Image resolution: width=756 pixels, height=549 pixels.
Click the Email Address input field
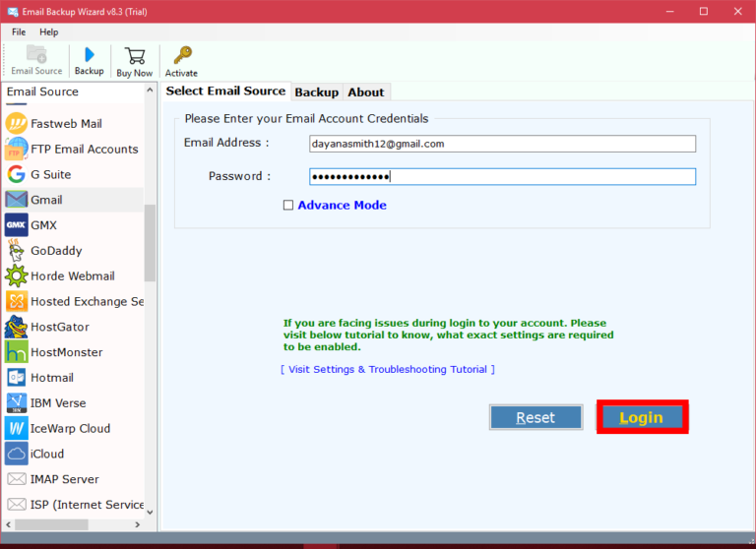pos(502,144)
